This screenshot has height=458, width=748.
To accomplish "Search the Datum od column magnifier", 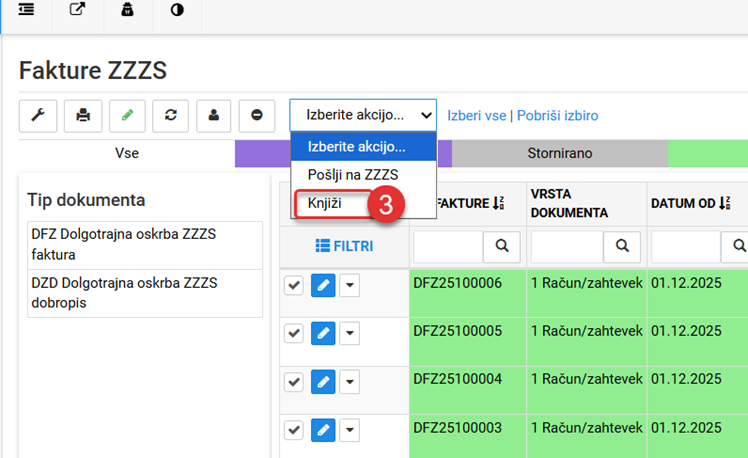I will point(737,246).
